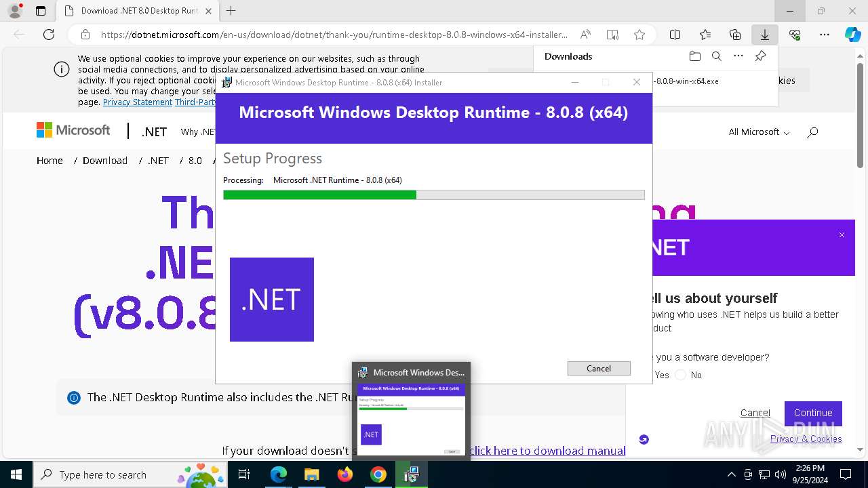Click here to download manually link
This screenshot has width=868, height=488.
click(x=547, y=451)
